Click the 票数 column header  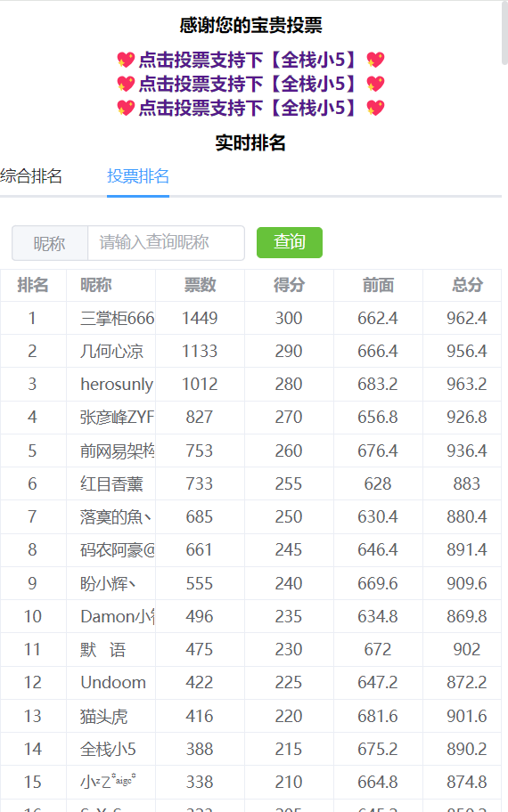point(201,285)
